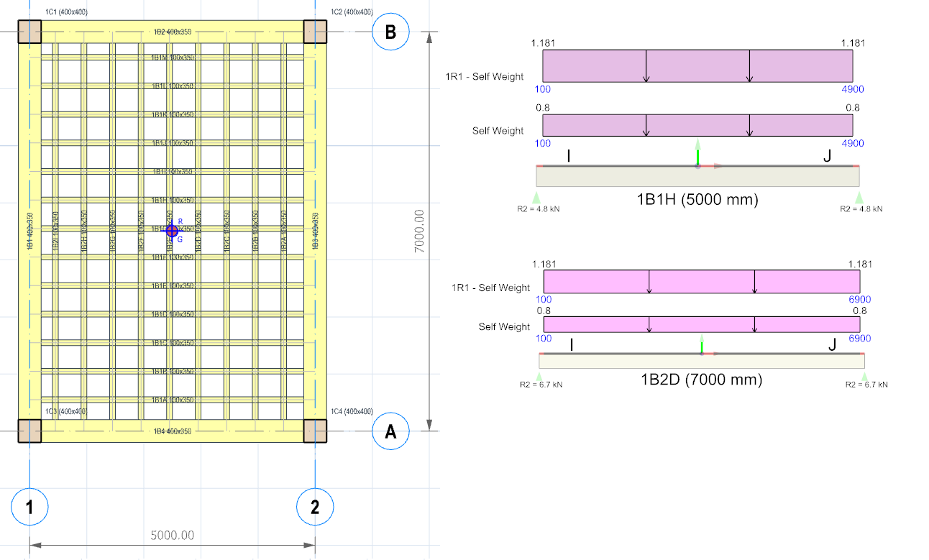This screenshot has height=560, width=929.
Task: Select grid axis marker 1
Action: click(29, 507)
